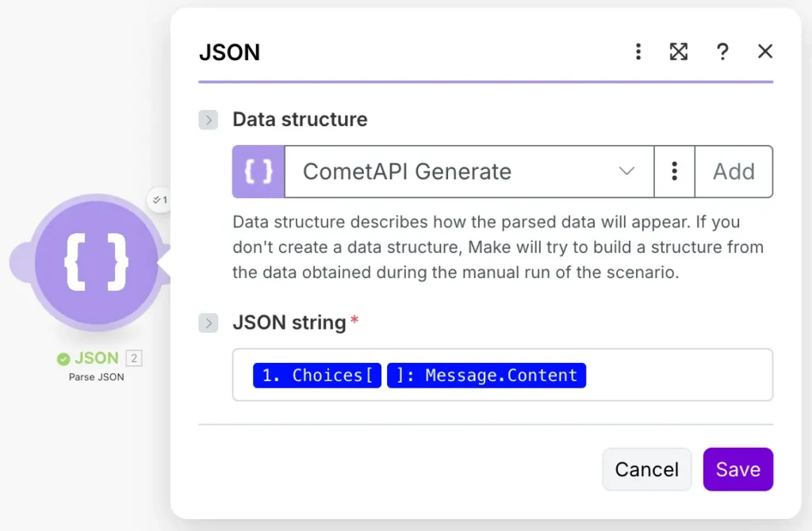Click the purple curly braces data structure icon
Viewport: 812px width, 531px height.
257,171
